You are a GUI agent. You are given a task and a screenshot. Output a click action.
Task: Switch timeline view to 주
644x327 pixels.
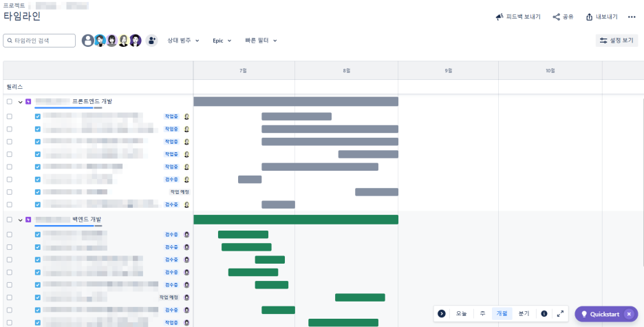pos(482,314)
